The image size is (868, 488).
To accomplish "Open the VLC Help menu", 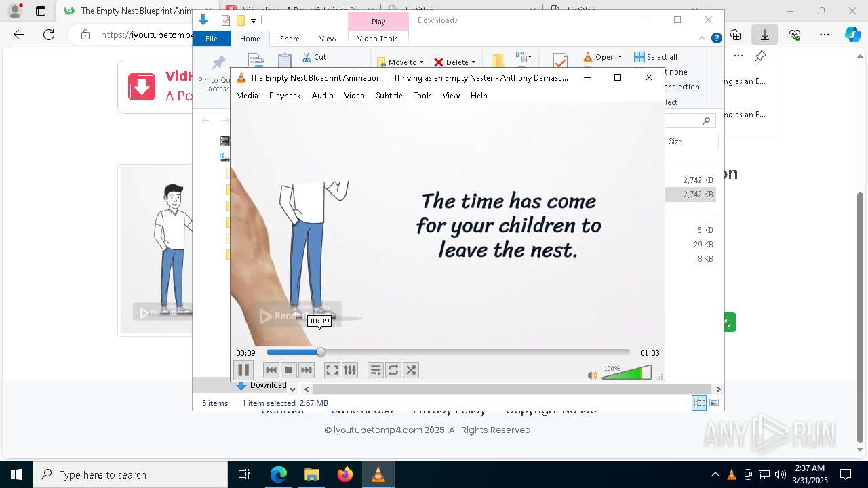I will [x=479, y=96].
